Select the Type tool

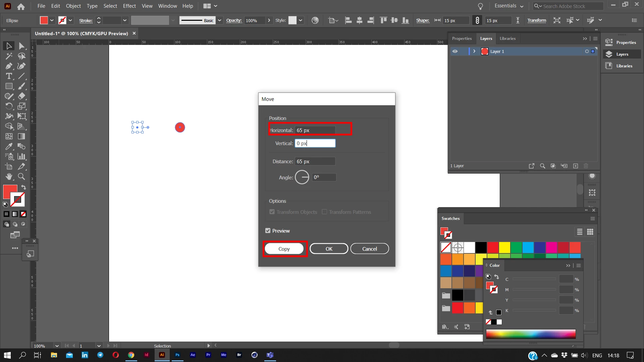(x=9, y=76)
